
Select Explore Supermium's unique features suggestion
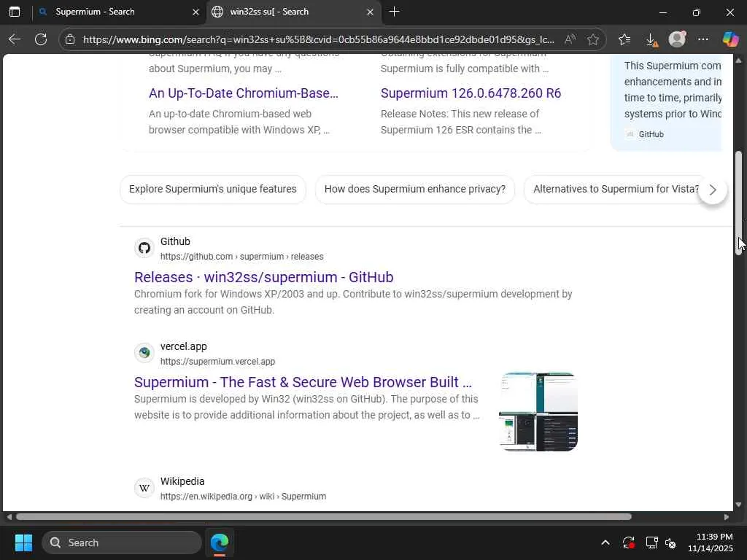[212, 189]
